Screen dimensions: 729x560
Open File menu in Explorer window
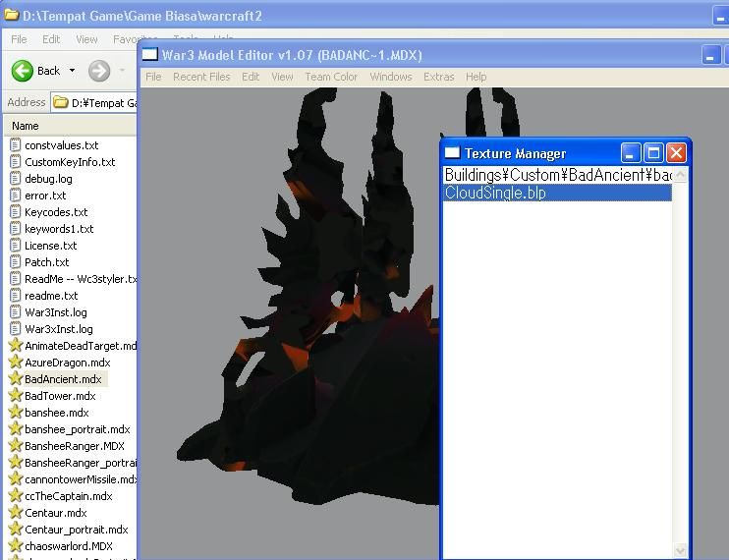pos(19,39)
